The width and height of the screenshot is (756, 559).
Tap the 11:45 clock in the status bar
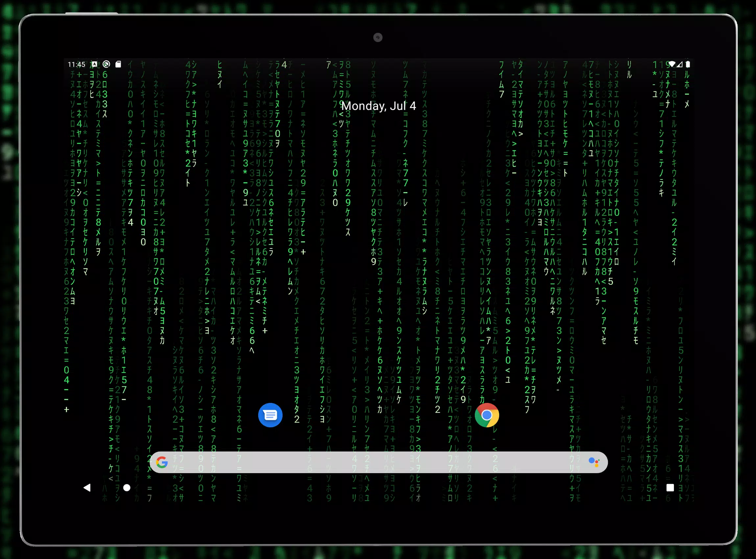point(77,64)
